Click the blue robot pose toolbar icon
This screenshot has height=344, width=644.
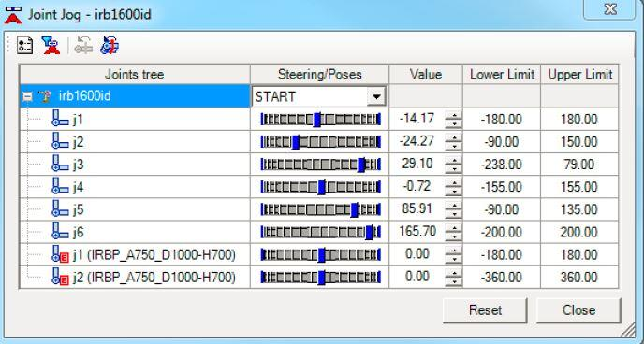[110, 45]
